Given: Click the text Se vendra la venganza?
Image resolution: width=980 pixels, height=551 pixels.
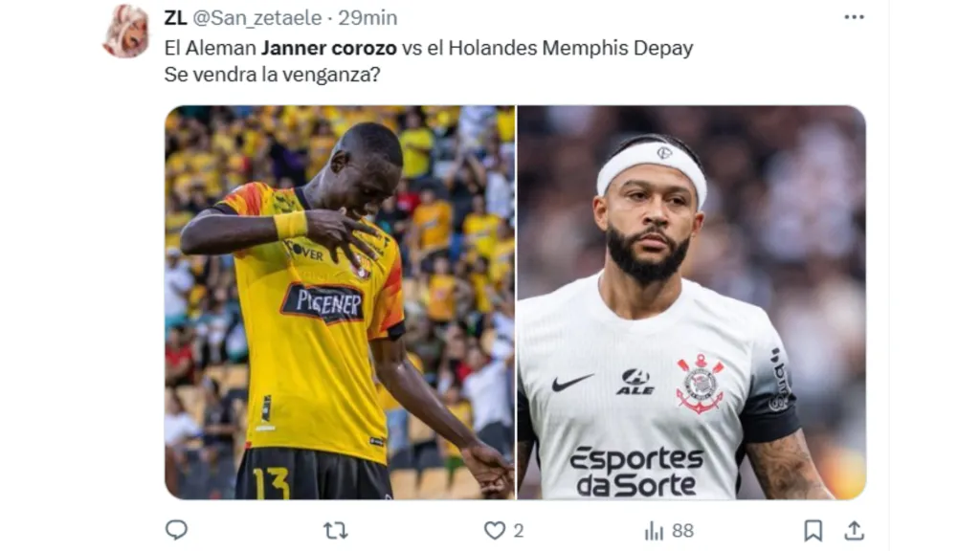Looking at the screenshot, I should (x=272, y=75).
